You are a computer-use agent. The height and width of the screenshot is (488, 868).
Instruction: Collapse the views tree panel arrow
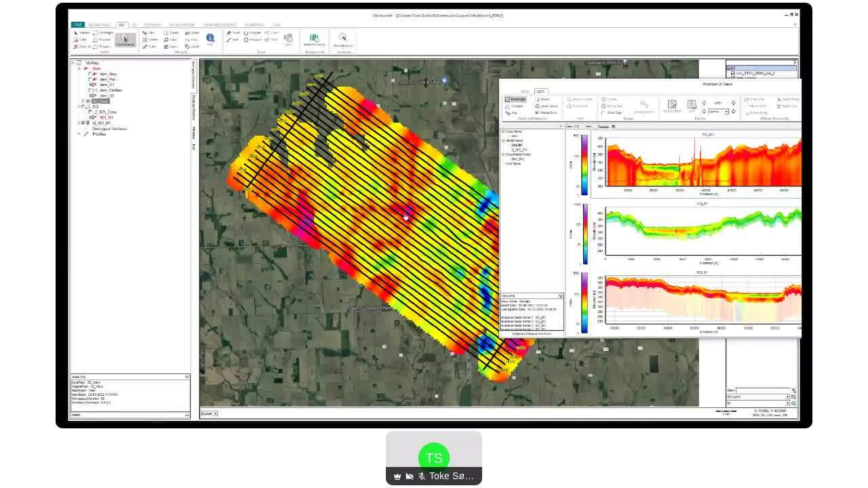click(561, 126)
